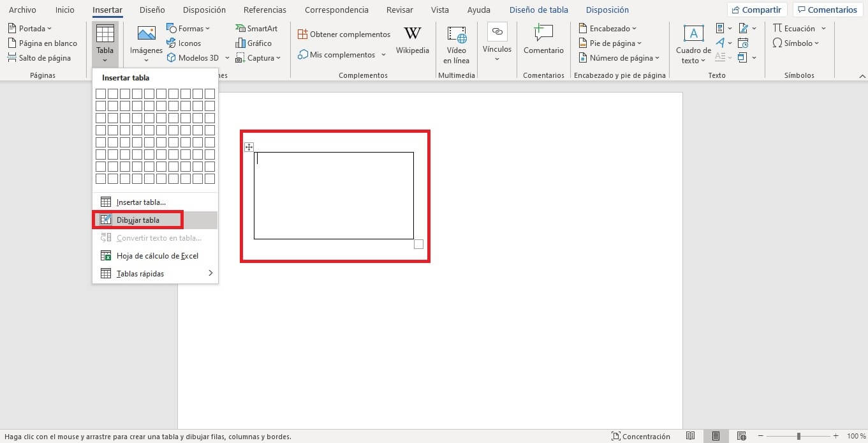
Task: Select Dibujar tabla menu entry
Action: tap(155, 220)
